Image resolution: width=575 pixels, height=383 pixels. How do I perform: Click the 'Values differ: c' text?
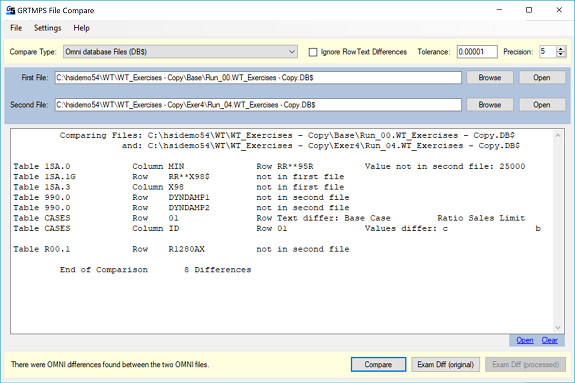(406, 228)
